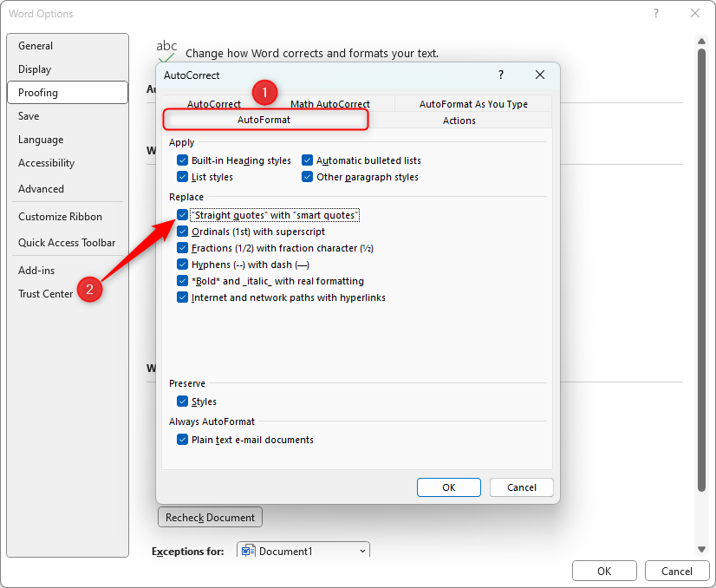Select the AutoCorrect tab
The width and height of the screenshot is (716, 588).
[213, 103]
